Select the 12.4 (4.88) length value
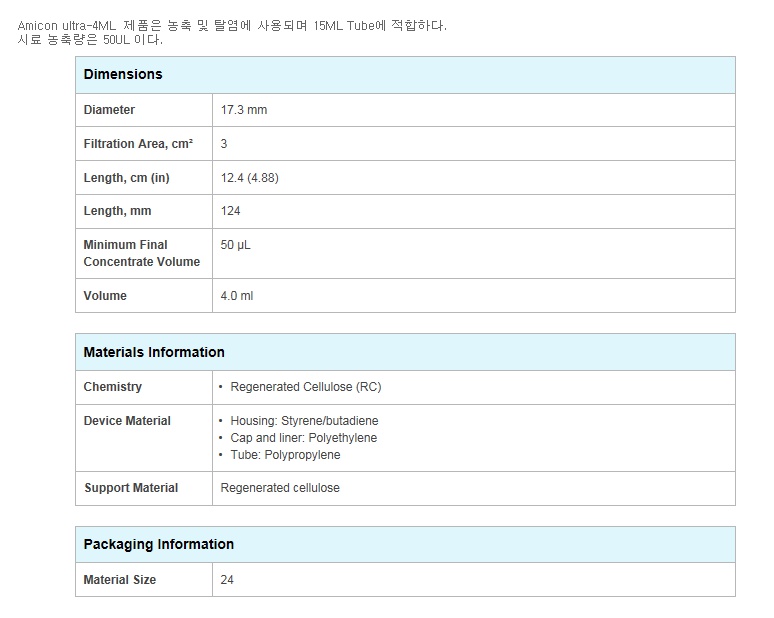 pyautogui.click(x=249, y=178)
